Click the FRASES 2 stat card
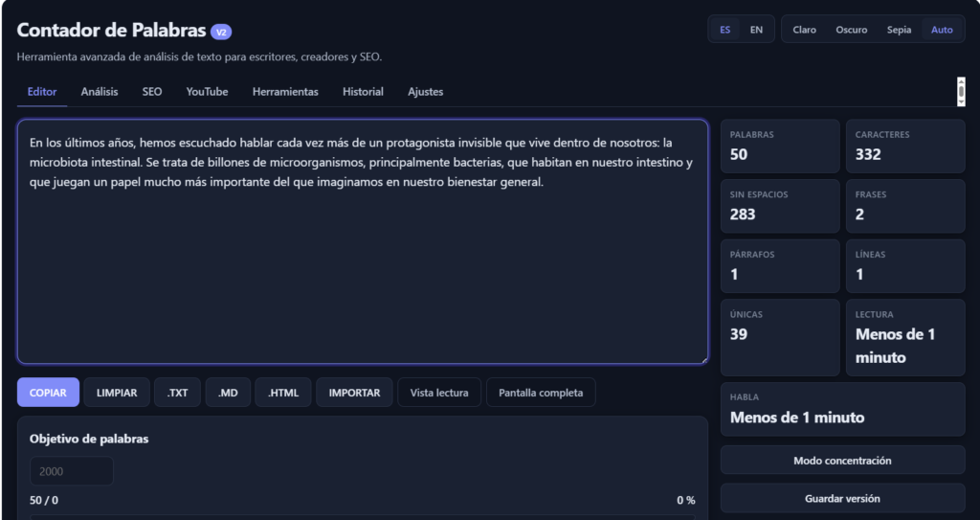980x520 pixels. click(905, 206)
